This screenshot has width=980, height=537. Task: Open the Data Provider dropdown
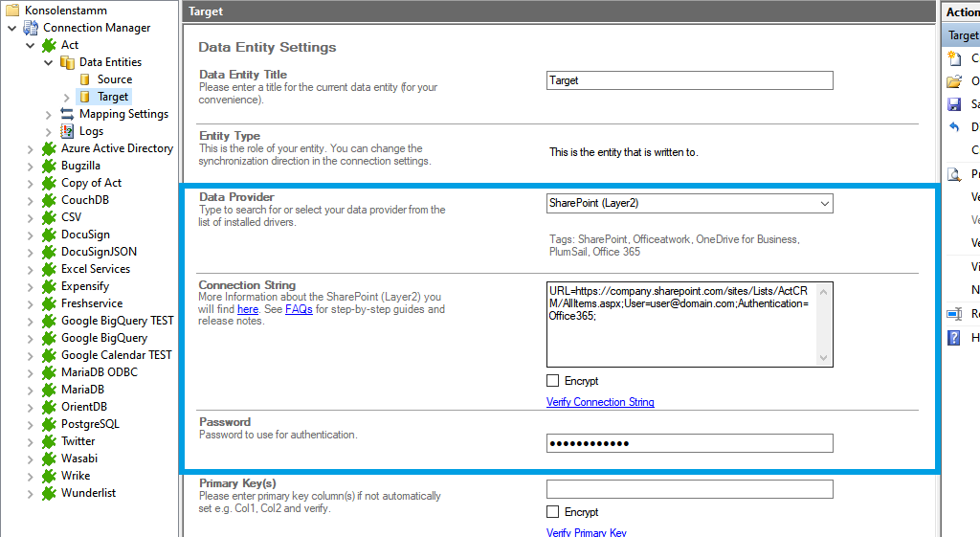pos(824,203)
